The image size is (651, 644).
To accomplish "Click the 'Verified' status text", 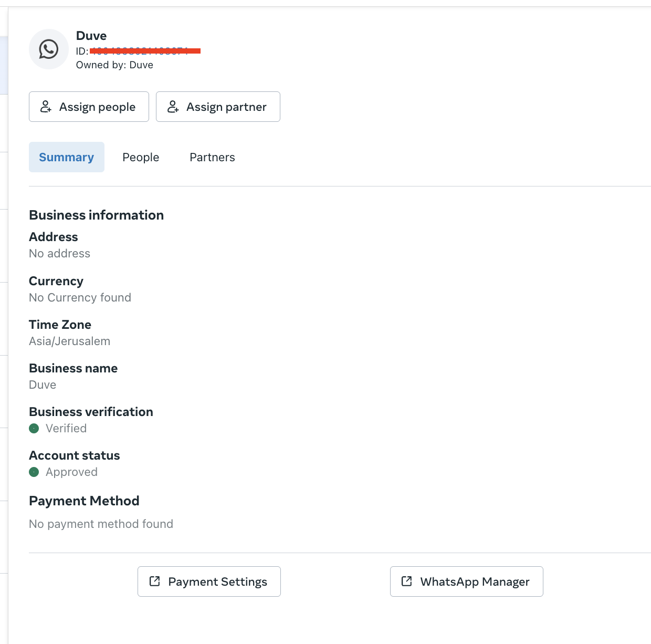I will coord(66,429).
